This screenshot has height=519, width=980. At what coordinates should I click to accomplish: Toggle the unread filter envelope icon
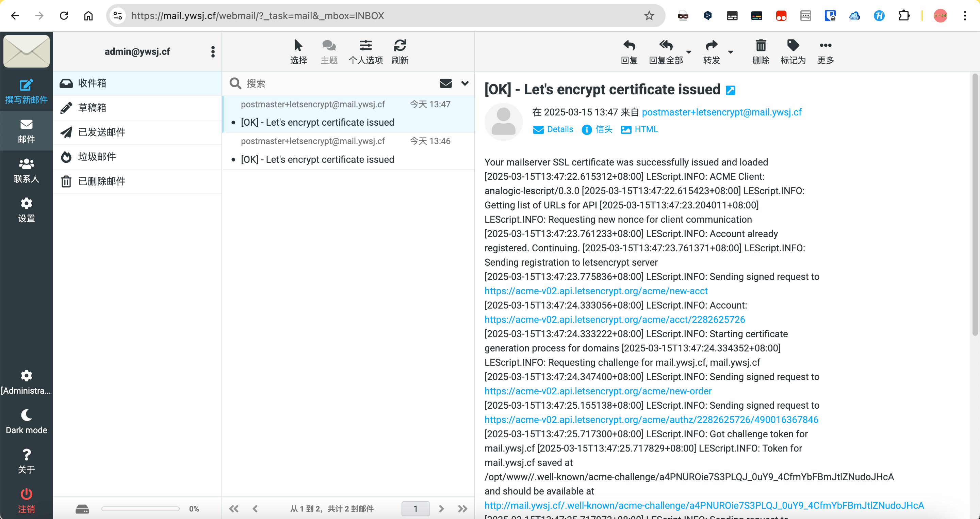click(x=445, y=83)
